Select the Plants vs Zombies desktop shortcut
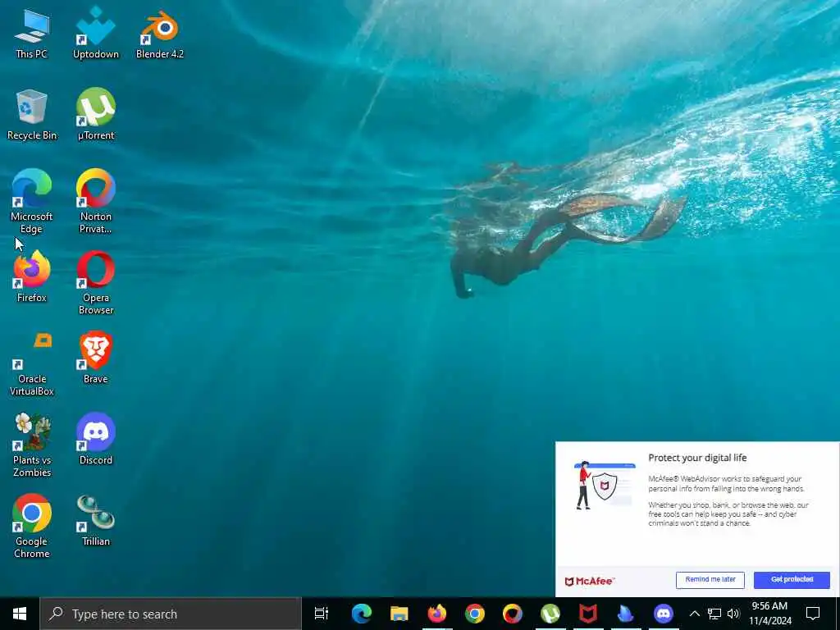This screenshot has height=630, width=840. 32,445
